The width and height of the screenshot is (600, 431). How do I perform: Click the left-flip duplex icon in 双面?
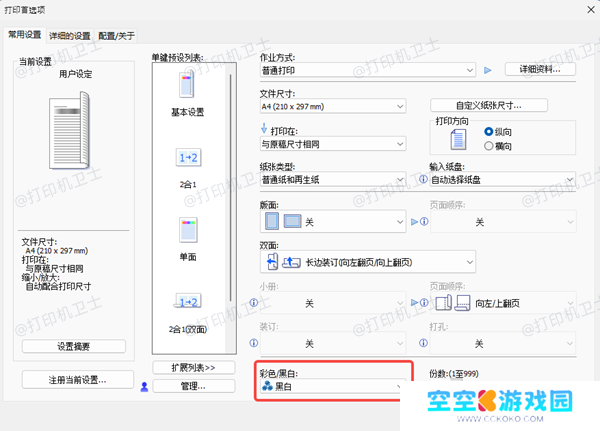pos(272,262)
